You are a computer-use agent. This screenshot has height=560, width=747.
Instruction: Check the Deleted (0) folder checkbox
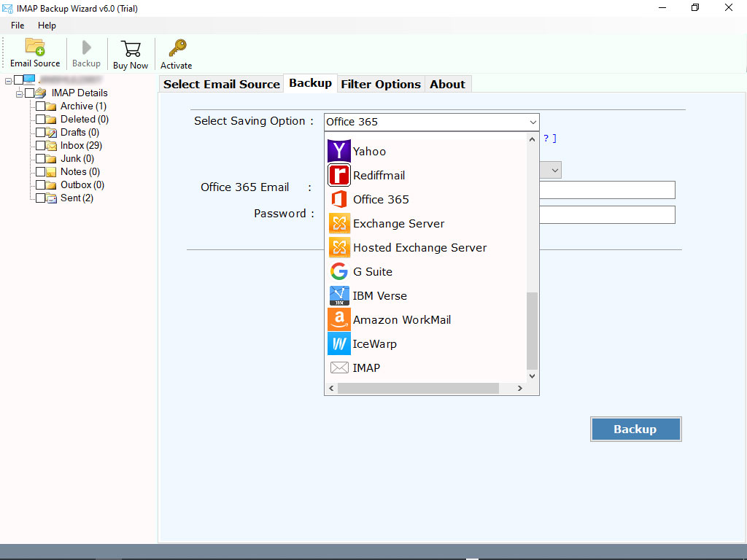coord(41,119)
